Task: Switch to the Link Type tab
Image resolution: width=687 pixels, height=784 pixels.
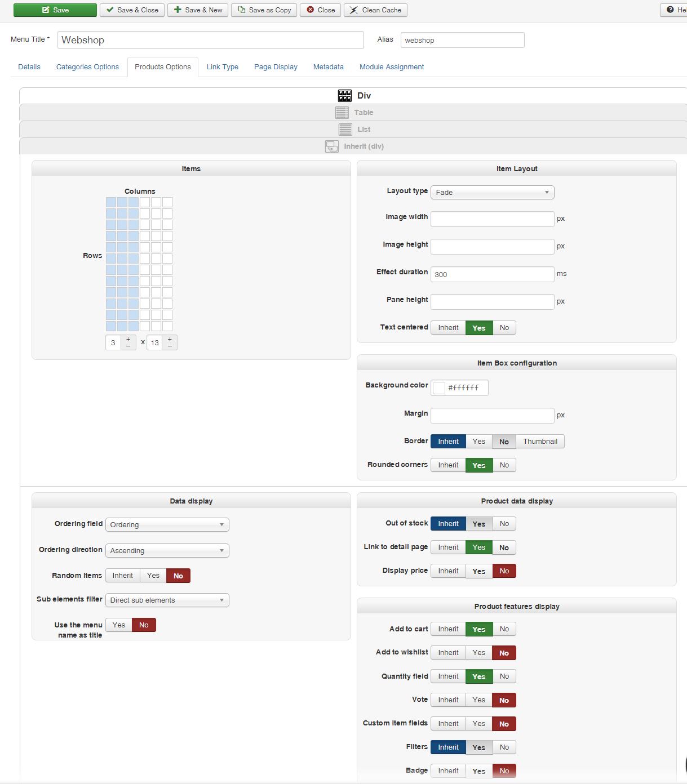Action: point(223,67)
